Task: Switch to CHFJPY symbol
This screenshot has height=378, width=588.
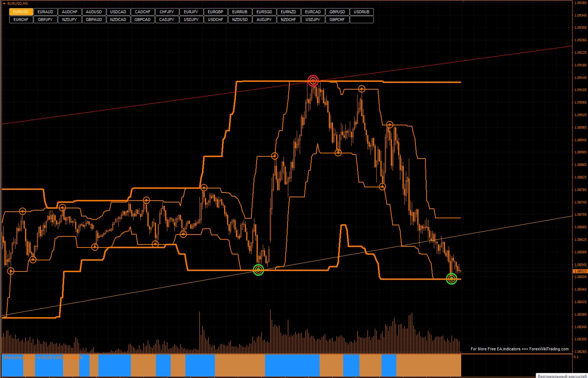Action: coord(167,12)
